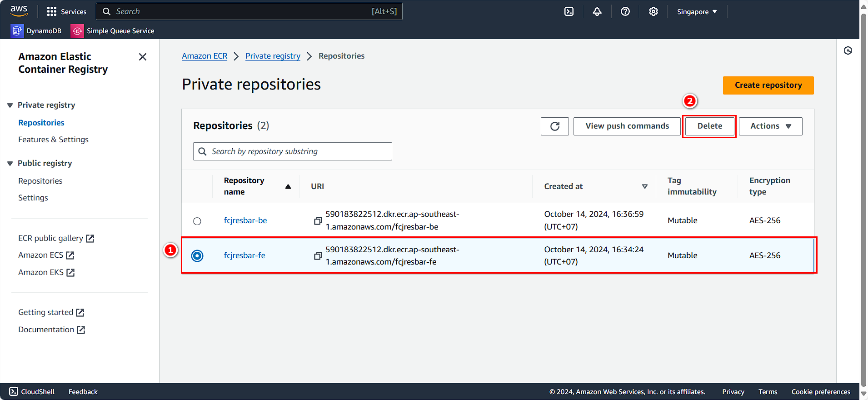868x400 pixels.
Task: Open the Getting started external link
Action: click(x=51, y=312)
